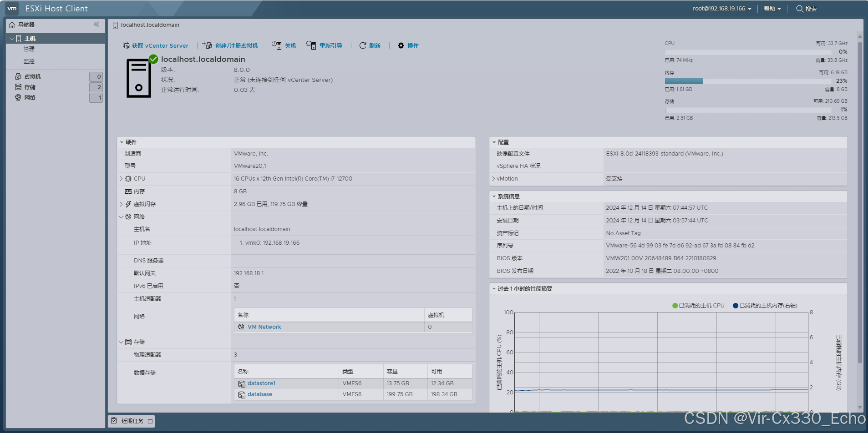The height and width of the screenshot is (433, 868).
Task: Click the storage icon beside 存储 in hardware
Action: click(x=128, y=342)
